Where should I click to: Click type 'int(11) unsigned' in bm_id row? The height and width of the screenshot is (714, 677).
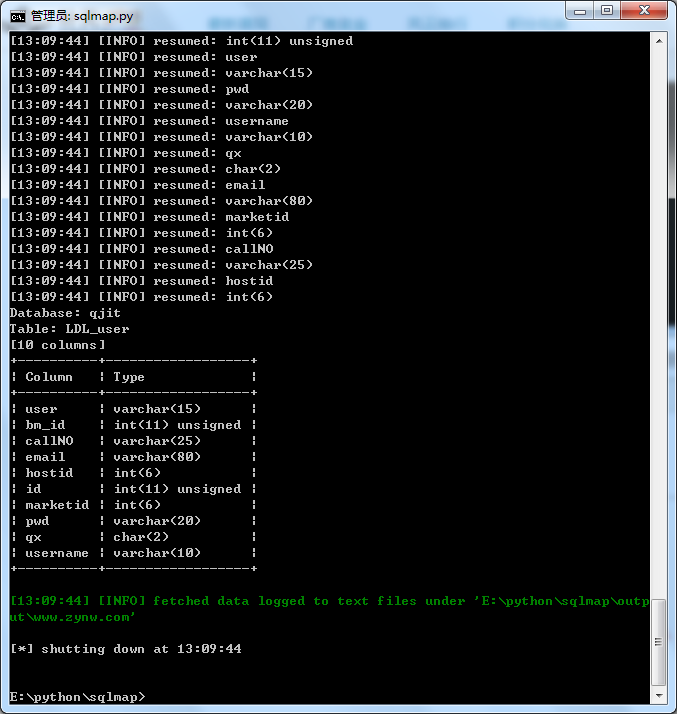point(178,425)
